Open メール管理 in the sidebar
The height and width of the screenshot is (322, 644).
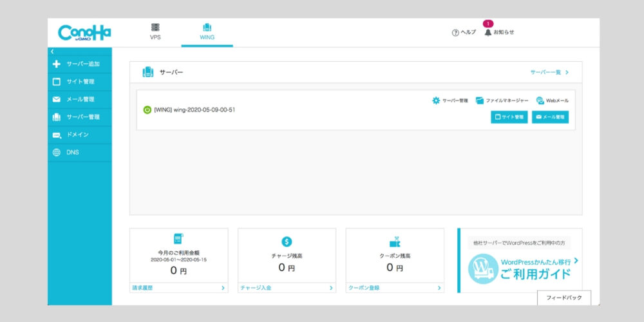coord(80,99)
